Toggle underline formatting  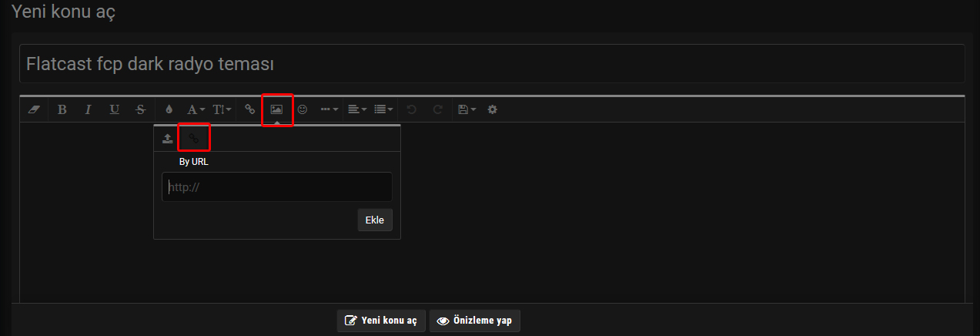click(x=114, y=109)
